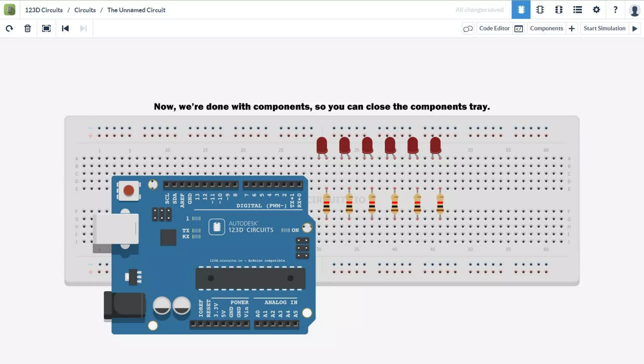
Task: Click the Arduino USB connector
Action: click(x=116, y=229)
